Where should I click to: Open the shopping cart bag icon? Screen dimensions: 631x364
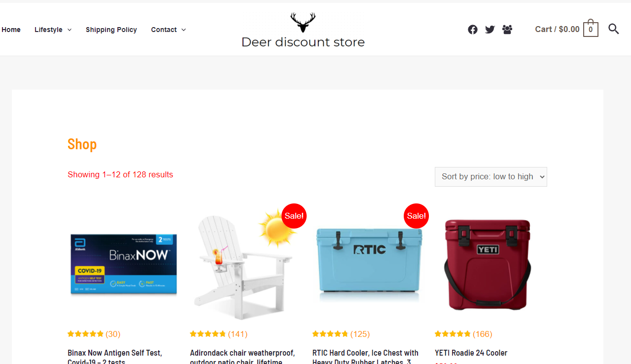591,28
